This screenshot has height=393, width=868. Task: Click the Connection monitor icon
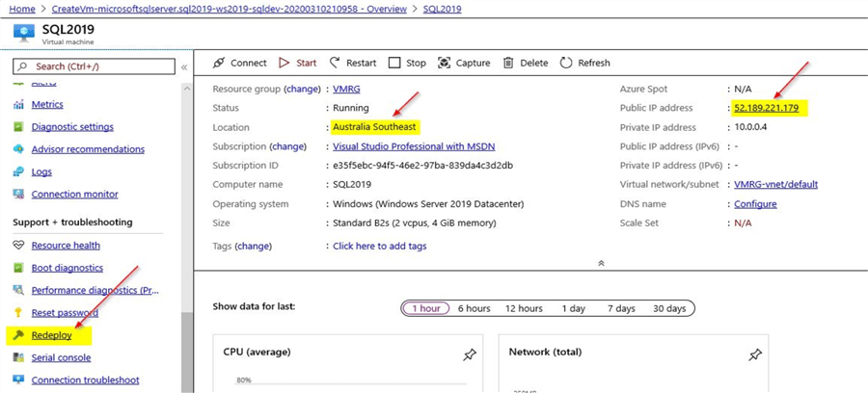point(19,195)
